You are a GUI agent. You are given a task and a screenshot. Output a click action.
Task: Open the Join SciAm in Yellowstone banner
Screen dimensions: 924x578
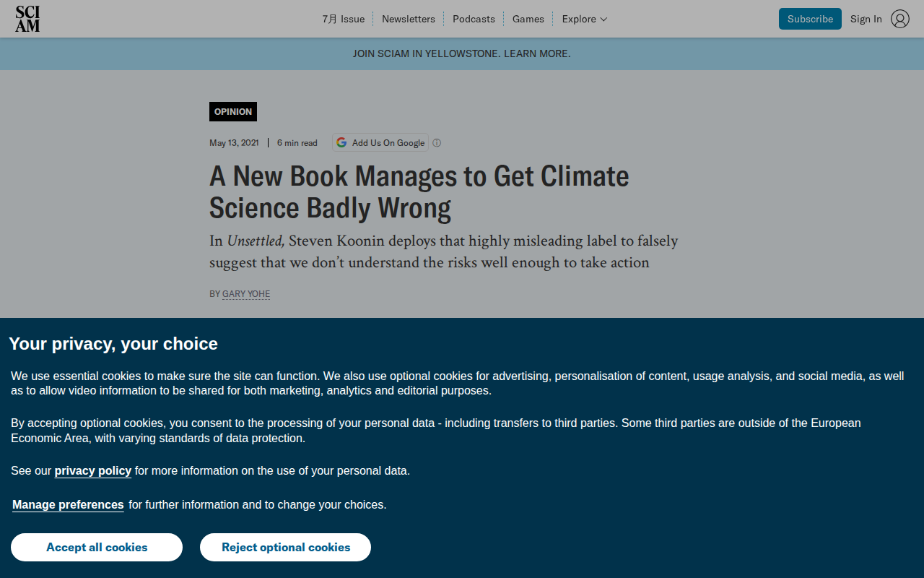[x=462, y=53]
